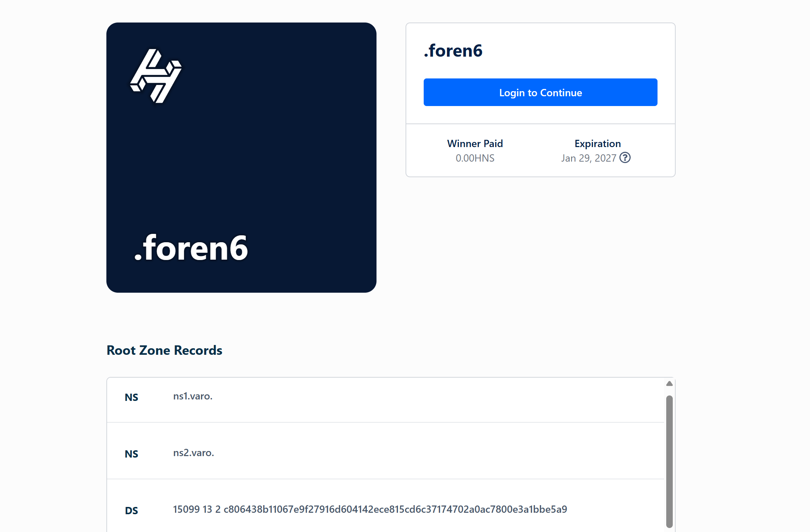Image resolution: width=810 pixels, height=532 pixels.
Task: Click the expiration help question mark icon
Action: tap(625, 158)
